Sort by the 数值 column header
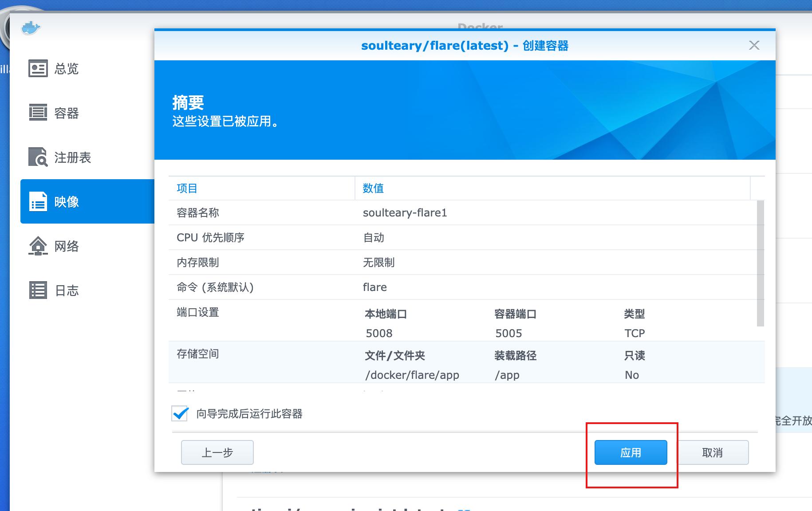Screen dimensions: 812x511 coord(374,188)
